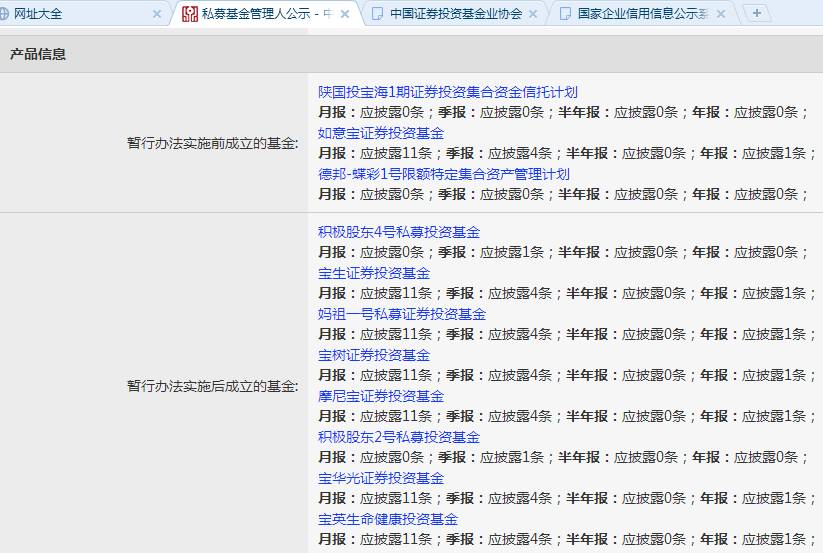Close the 中国证券投资基金业协会 tab

click(x=533, y=14)
